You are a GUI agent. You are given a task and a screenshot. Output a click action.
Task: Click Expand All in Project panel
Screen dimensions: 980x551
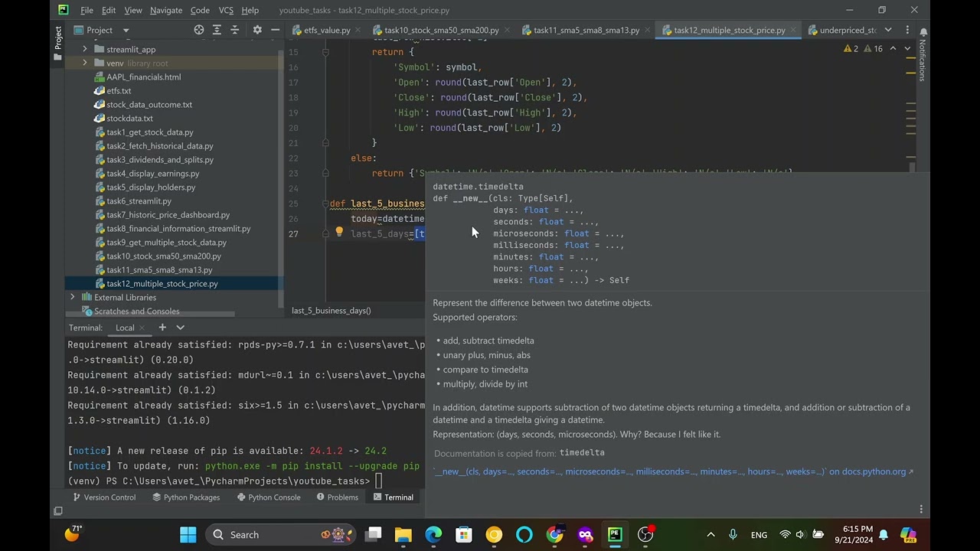[217, 30]
